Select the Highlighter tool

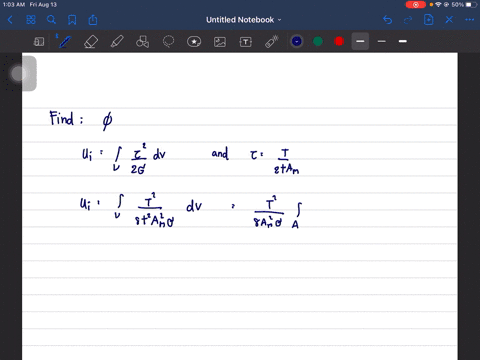click(117, 42)
